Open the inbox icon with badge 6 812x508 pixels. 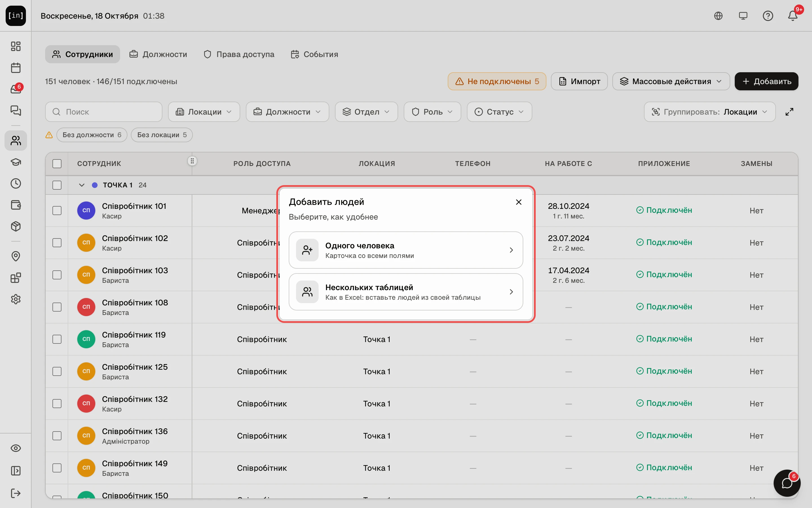(x=16, y=89)
